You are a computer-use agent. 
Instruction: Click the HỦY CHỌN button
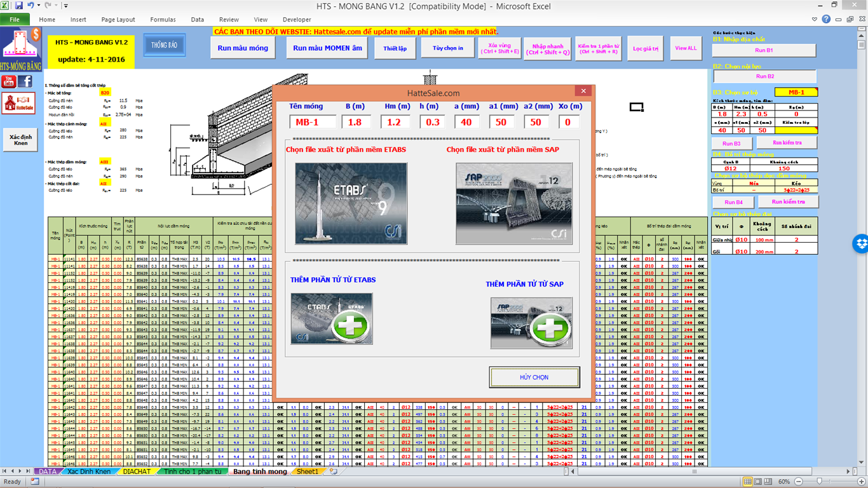[534, 377]
